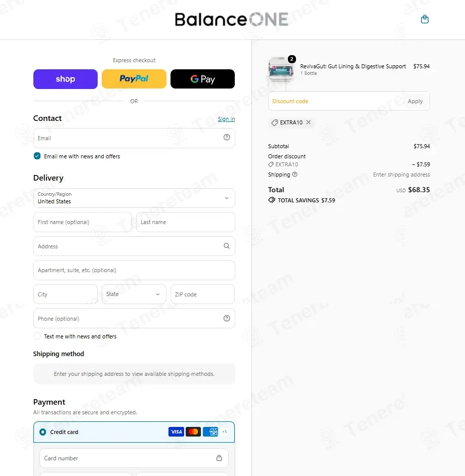The width and height of the screenshot is (465, 476).
Task: Click the order discount amount − $7.59
Action: pyautogui.click(x=421, y=164)
